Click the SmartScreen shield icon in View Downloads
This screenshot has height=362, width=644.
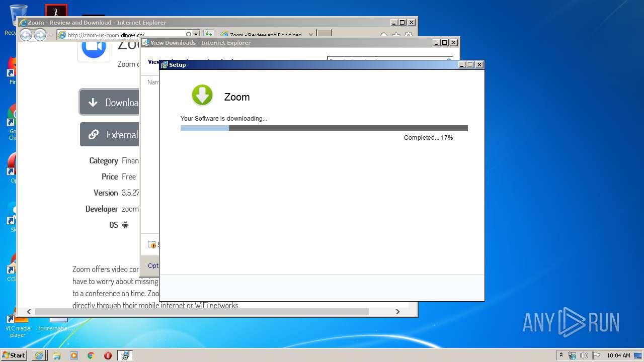click(x=152, y=245)
